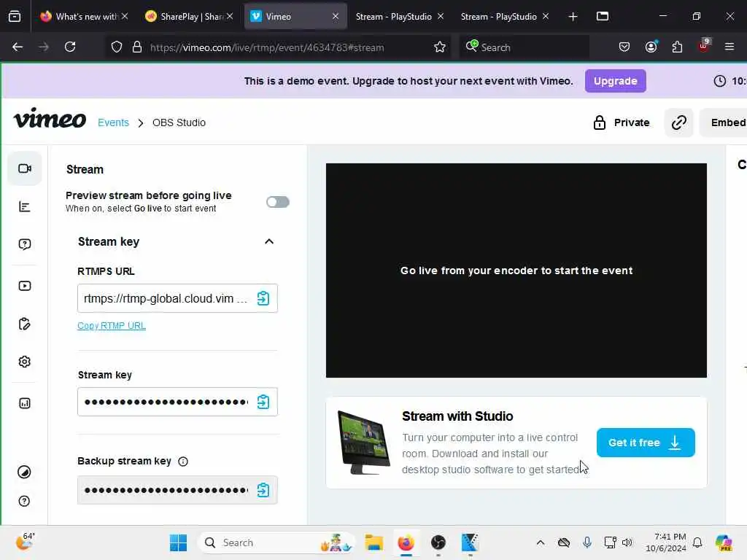Open the settings gear icon in sidebar

coord(25,362)
